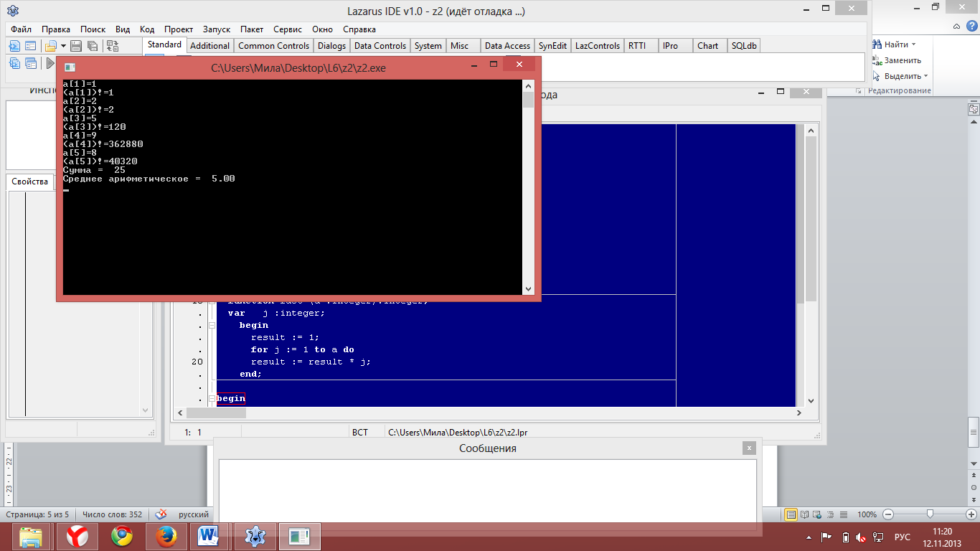Open the Поиск menu
Image resolution: width=980 pixels, height=551 pixels.
(93, 29)
